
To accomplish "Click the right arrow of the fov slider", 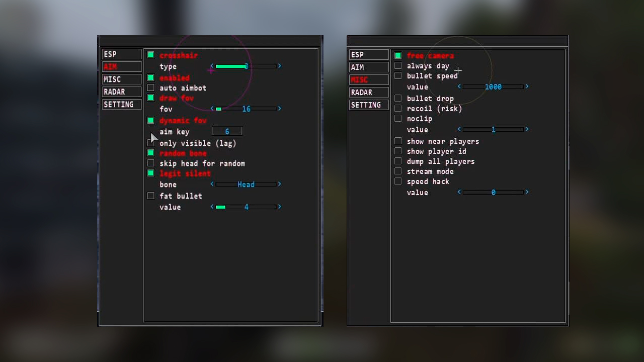I will point(280,109).
